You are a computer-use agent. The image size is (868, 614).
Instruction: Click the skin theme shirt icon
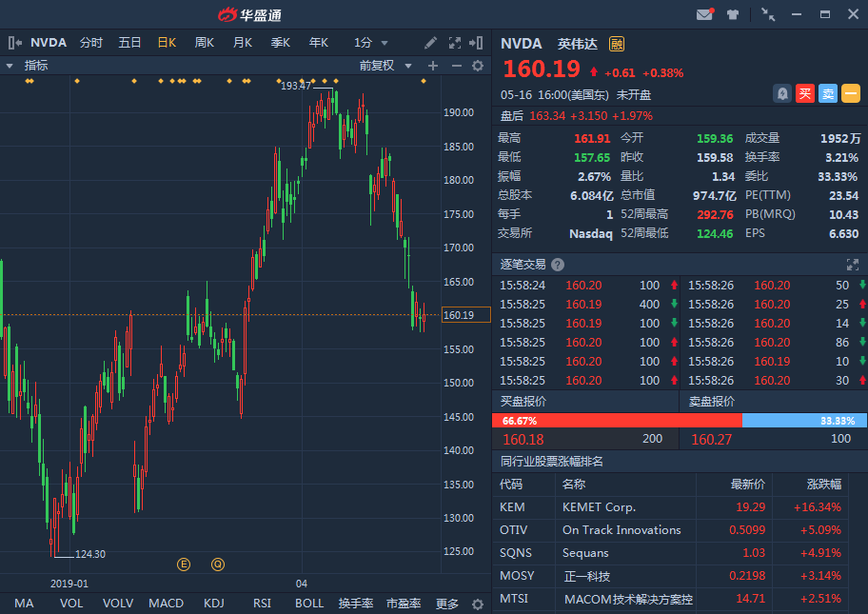click(x=733, y=14)
